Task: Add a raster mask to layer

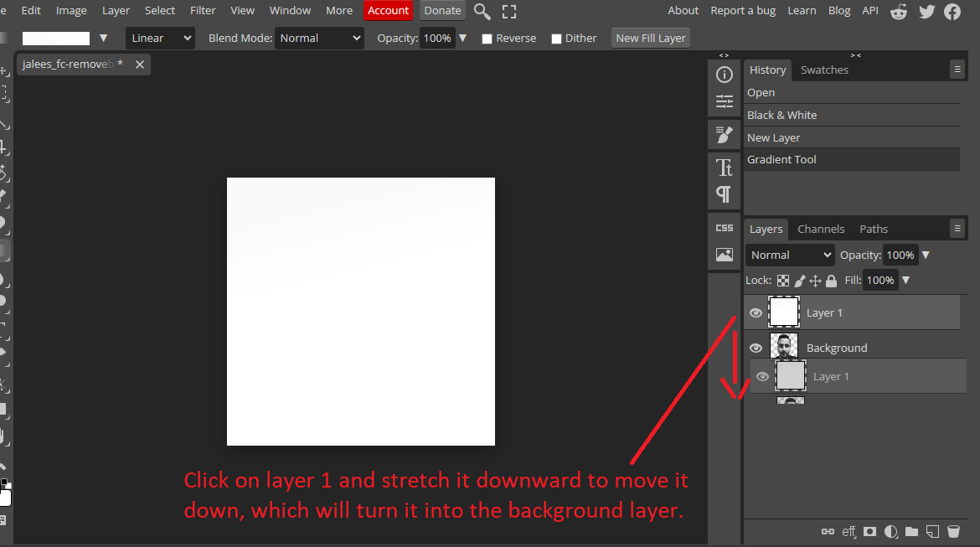Action: (870, 531)
